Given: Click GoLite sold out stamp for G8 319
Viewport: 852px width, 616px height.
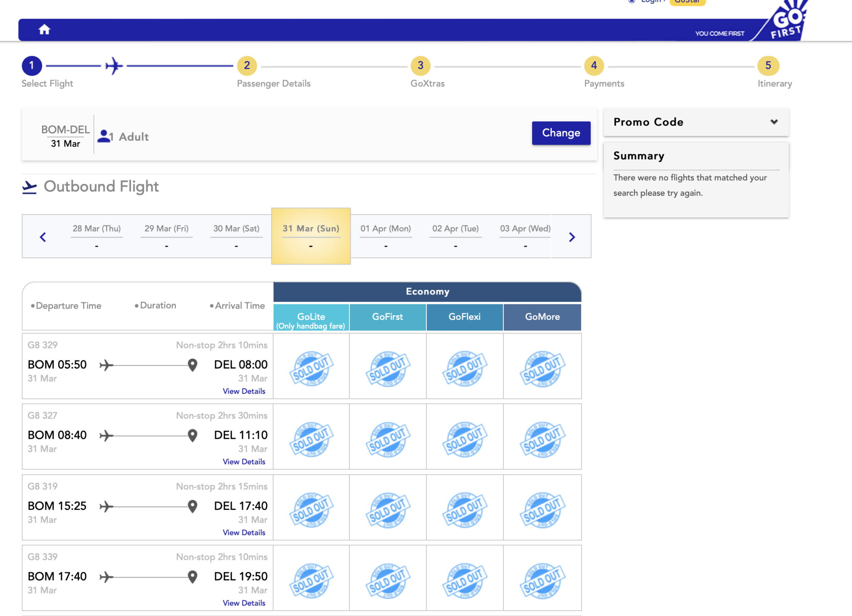Looking at the screenshot, I should point(311,510).
